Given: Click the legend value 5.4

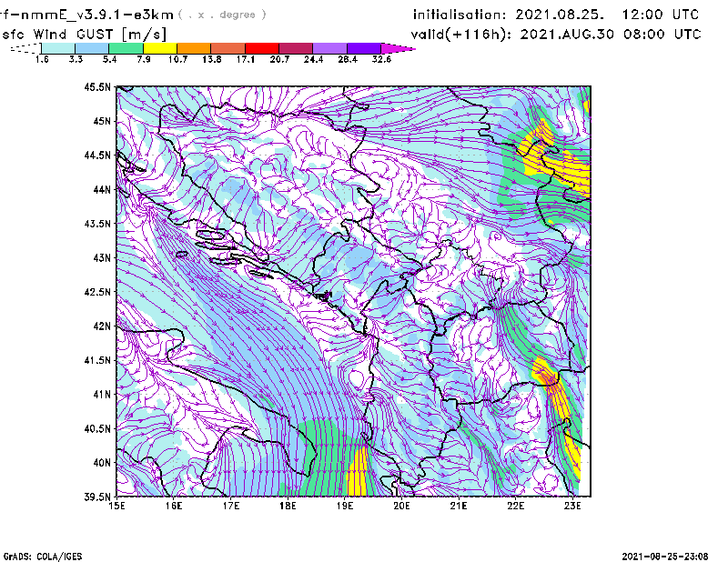Looking at the screenshot, I should [109, 59].
